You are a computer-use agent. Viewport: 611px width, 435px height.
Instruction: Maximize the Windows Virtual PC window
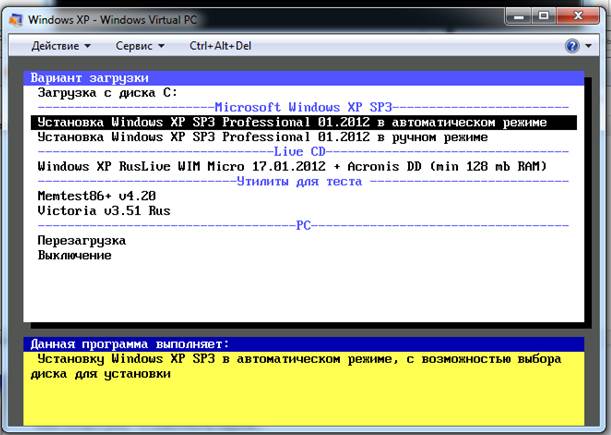(544, 16)
